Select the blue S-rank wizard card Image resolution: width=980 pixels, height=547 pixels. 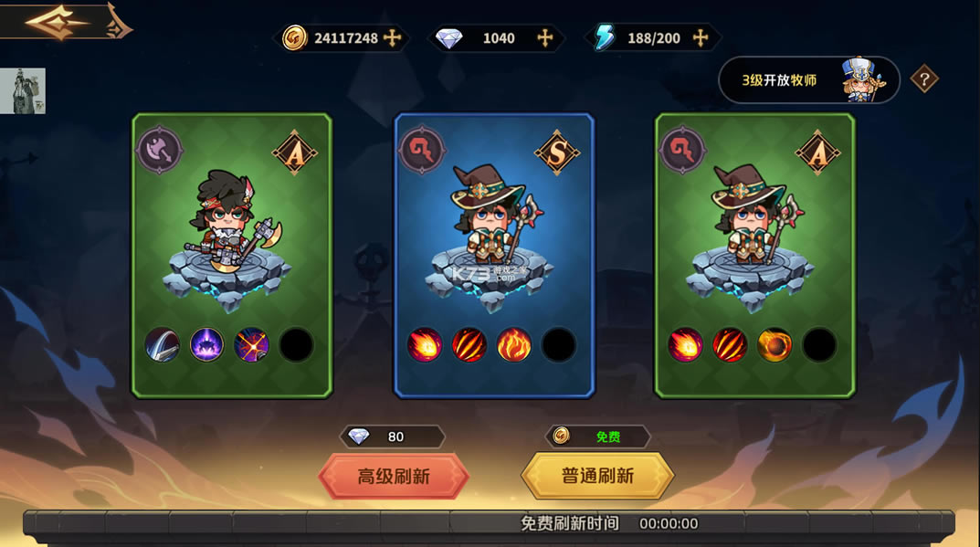click(494, 255)
